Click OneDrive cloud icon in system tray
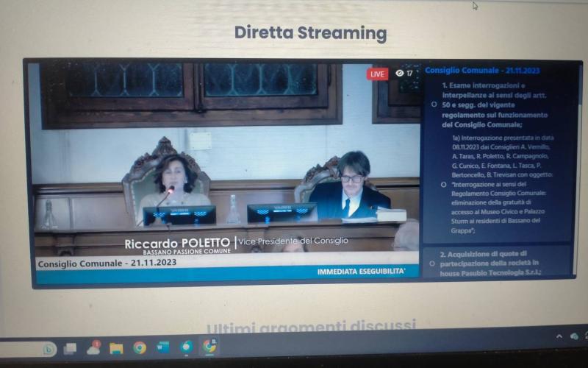This screenshot has height=368, width=588. (574, 336)
